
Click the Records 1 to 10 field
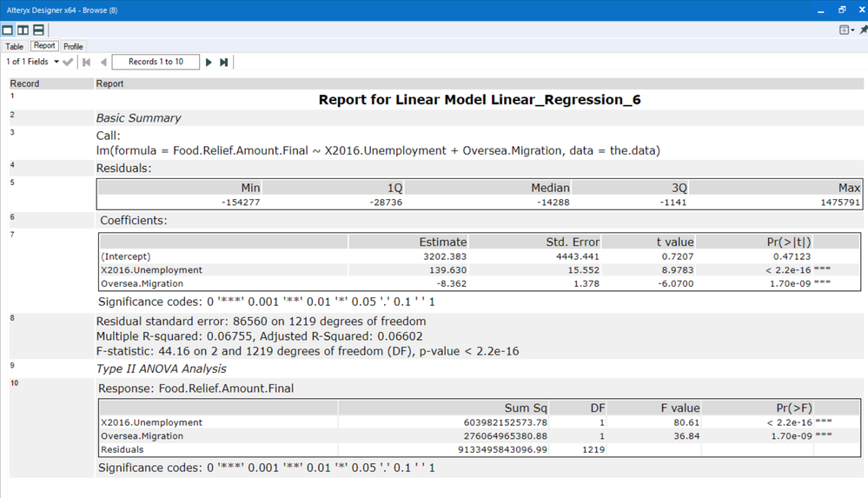(156, 62)
